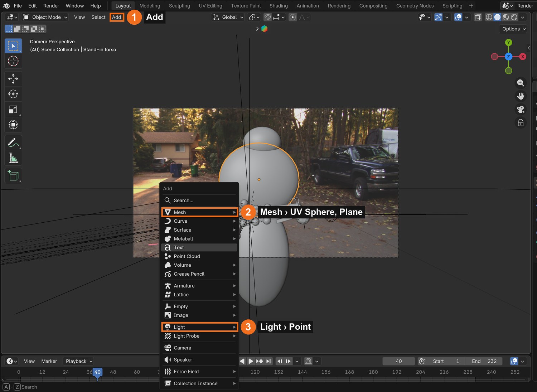Click the viewport zoom magnifier icon
The image size is (537, 392).
coord(521,83)
